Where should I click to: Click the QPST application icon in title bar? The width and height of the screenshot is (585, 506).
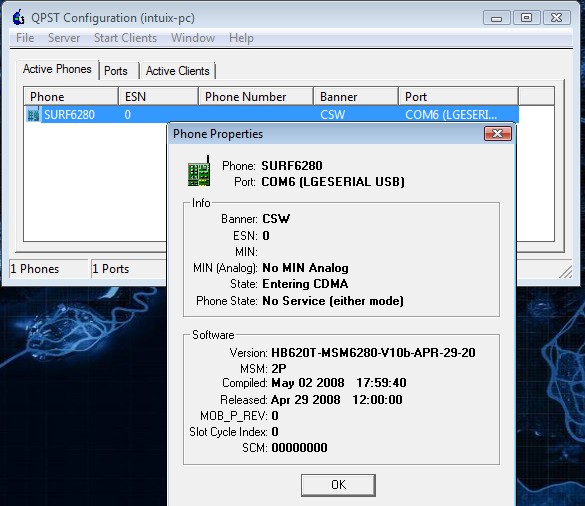coord(18,18)
